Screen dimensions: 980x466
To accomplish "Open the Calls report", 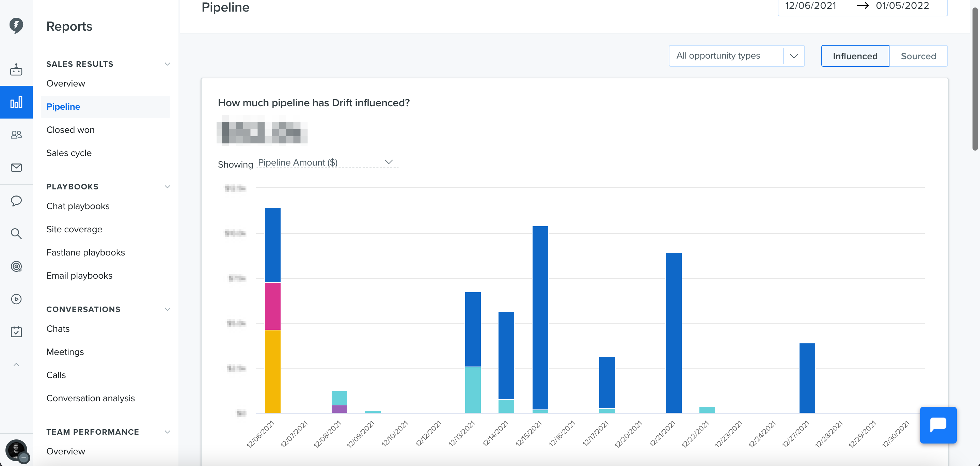I will (56, 375).
